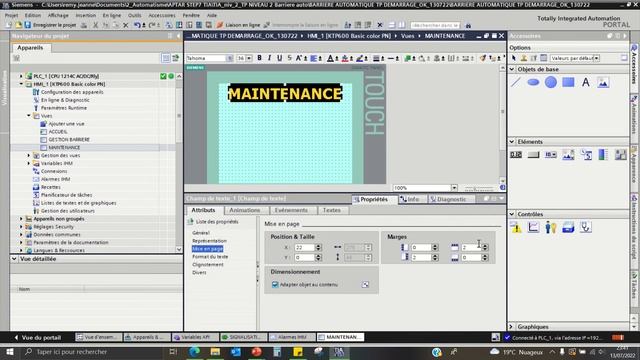Open Microsoft Edge from the taskbar
This screenshot has height=360, width=640.
tap(195, 351)
